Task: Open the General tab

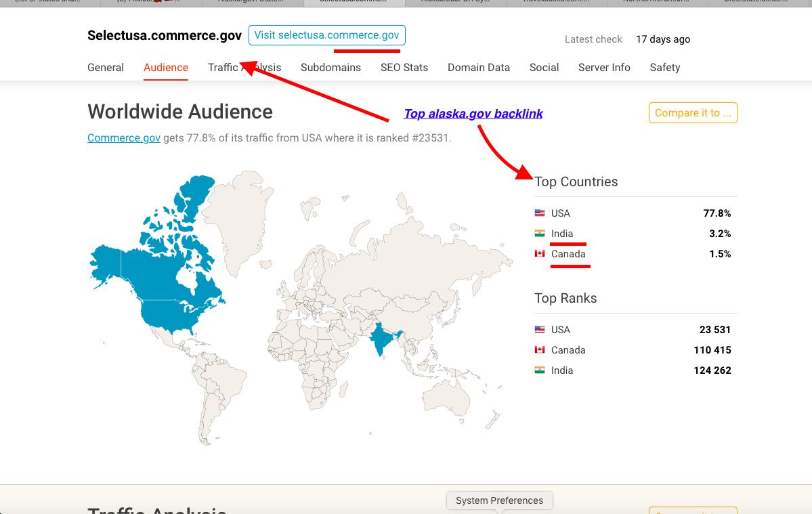Action: tap(106, 67)
